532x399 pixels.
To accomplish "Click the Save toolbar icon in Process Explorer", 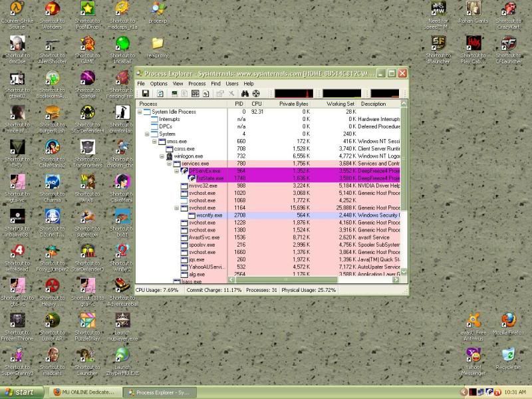I will pos(146,94).
